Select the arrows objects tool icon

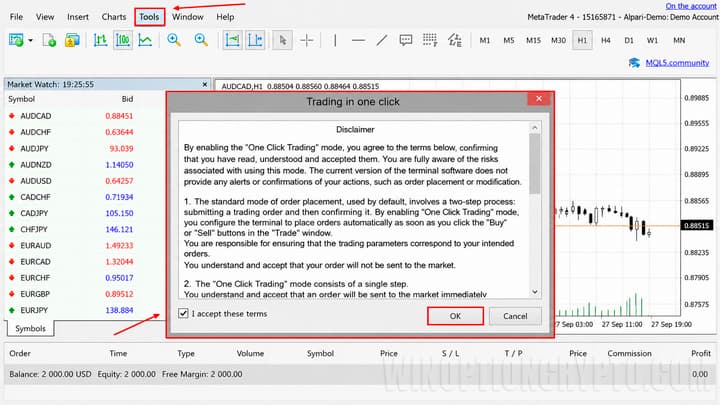[455, 40]
